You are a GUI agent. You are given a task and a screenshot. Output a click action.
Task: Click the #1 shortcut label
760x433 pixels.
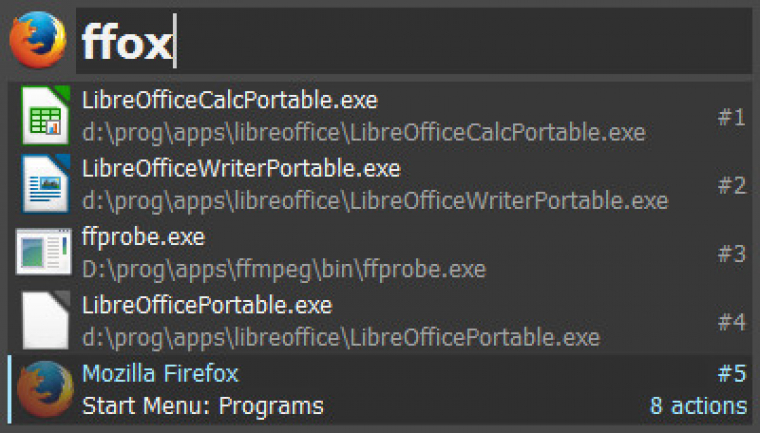(x=731, y=117)
